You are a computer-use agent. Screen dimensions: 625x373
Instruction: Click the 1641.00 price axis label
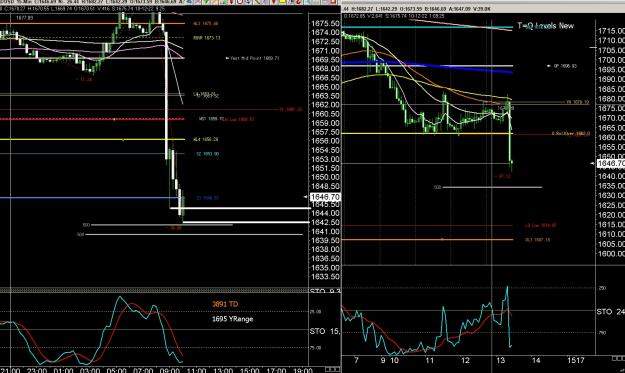pyautogui.click(x=325, y=232)
